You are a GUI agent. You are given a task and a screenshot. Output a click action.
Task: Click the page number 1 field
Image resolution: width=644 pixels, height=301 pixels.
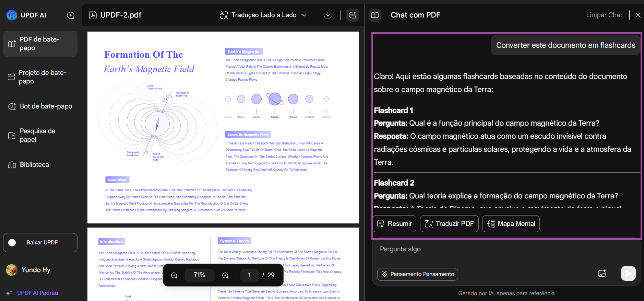tap(249, 275)
